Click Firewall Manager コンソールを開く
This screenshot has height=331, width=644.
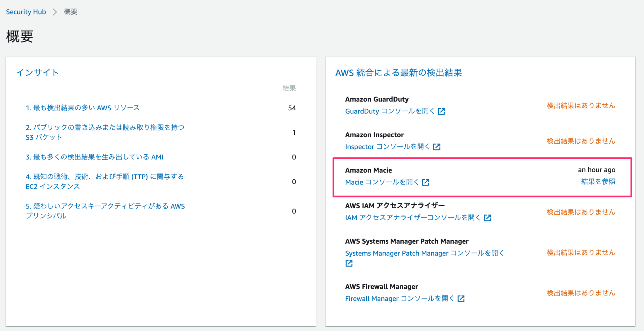pos(399,298)
